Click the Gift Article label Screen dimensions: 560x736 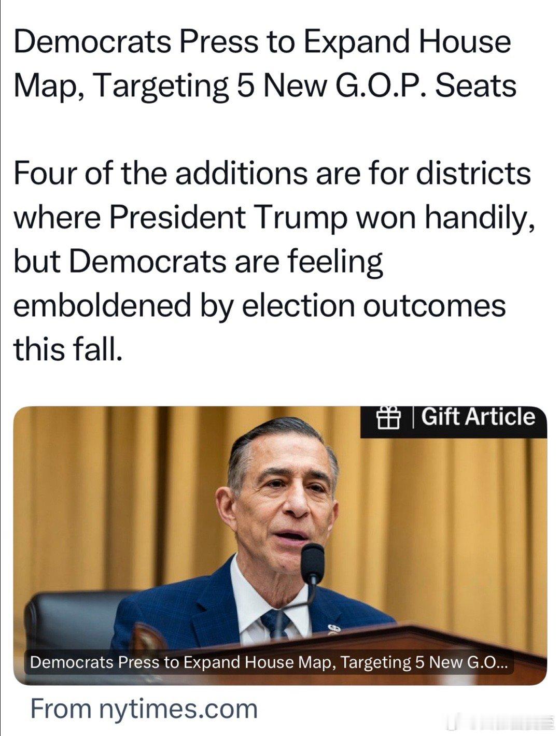(478, 417)
